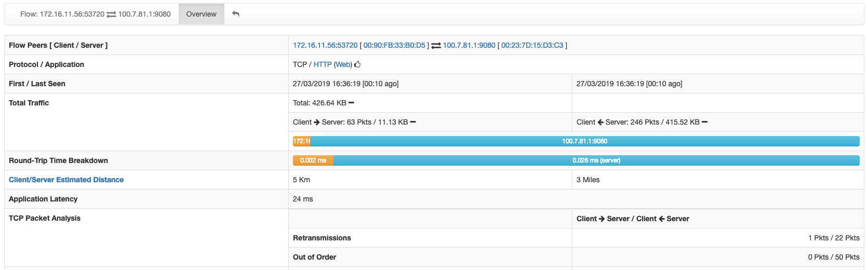Click the Total Traffic label
The width and height of the screenshot is (868, 270).
tap(29, 103)
